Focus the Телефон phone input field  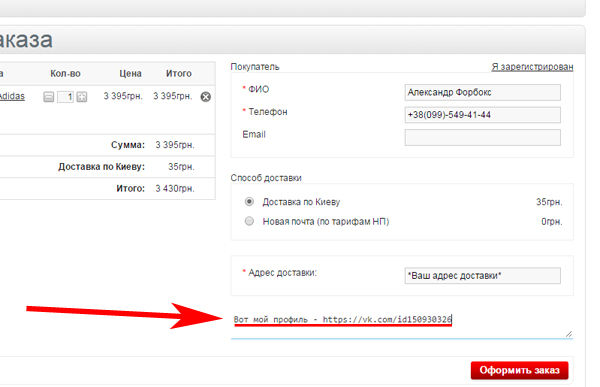(x=483, y=115)
